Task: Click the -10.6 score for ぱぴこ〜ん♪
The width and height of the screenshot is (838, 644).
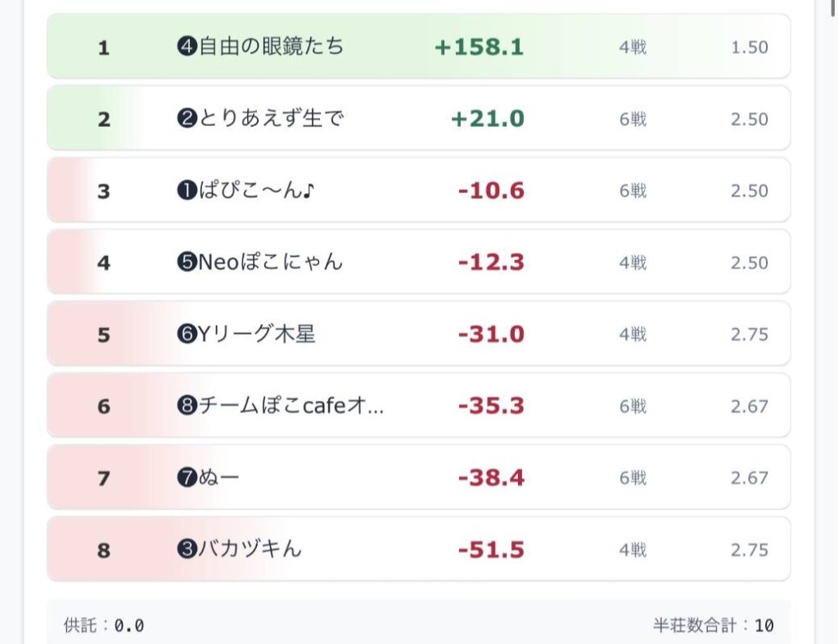Action: (491, 191)
